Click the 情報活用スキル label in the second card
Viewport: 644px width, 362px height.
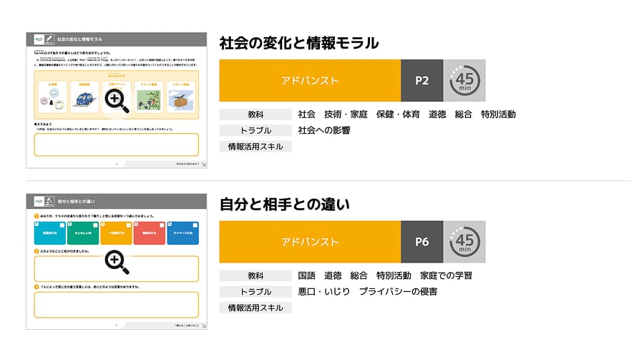coord(255,308)
